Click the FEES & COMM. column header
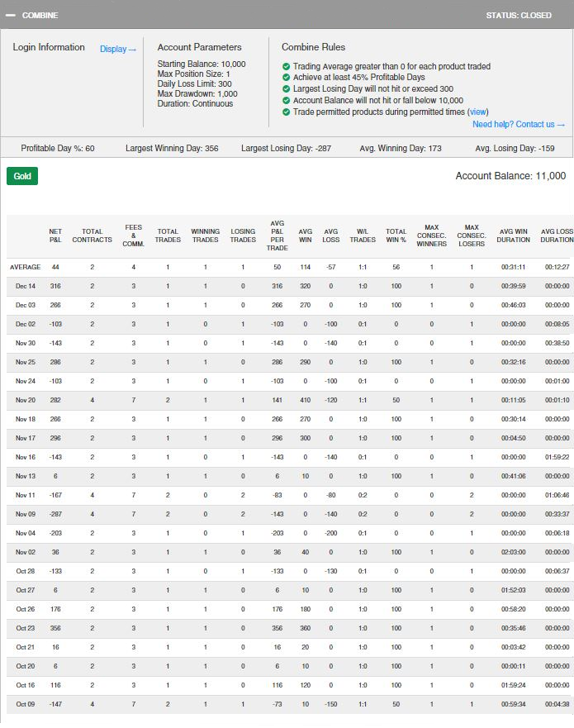 tap(133, 235)
